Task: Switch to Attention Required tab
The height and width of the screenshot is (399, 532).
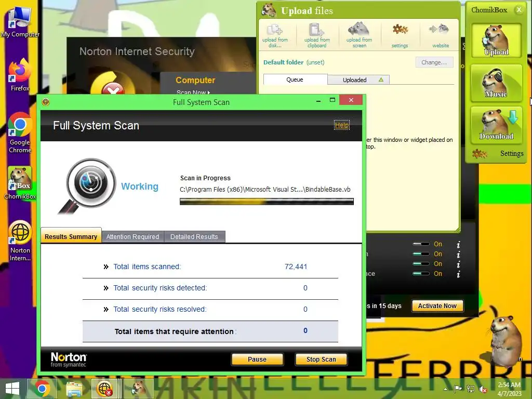Action: click(132, 236)
